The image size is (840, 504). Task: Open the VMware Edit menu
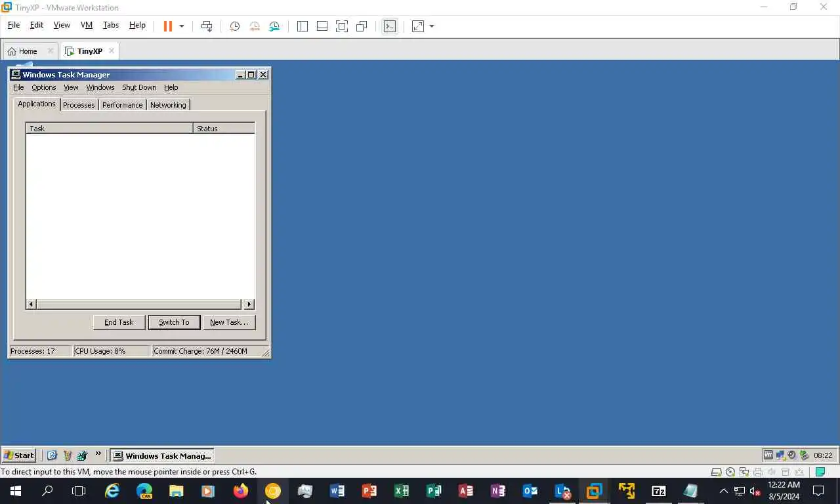point(37,25)
